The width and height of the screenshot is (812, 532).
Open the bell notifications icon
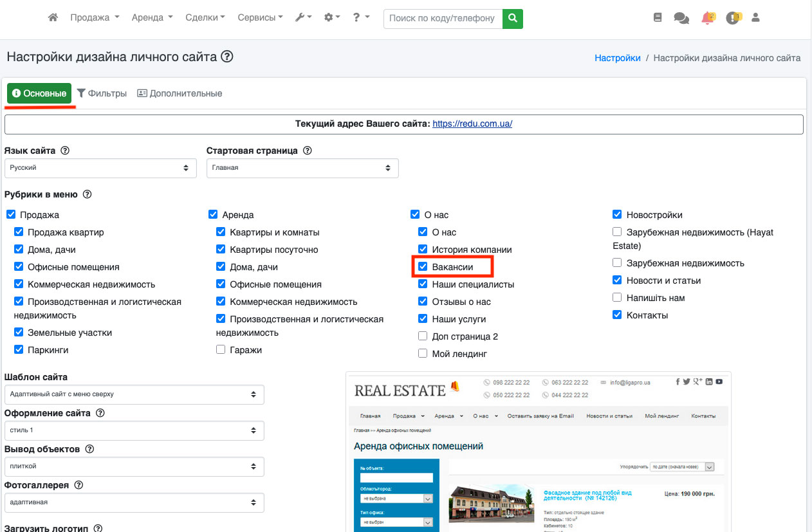pos(708,18)
